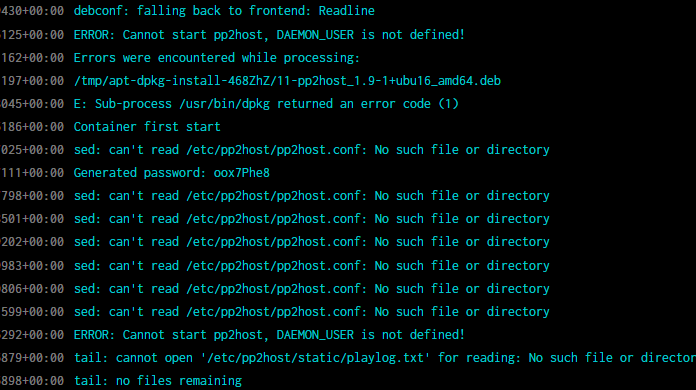Click the 430+00:00 timestamp on first line
696x390 pixels.
coord(32,11)
